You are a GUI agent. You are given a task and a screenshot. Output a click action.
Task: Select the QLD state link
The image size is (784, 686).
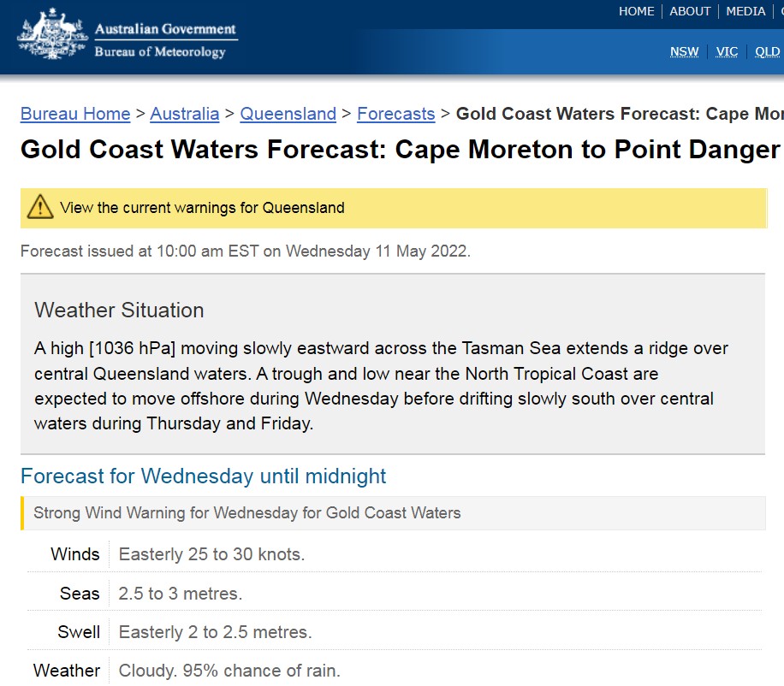[x=767, y=51]
